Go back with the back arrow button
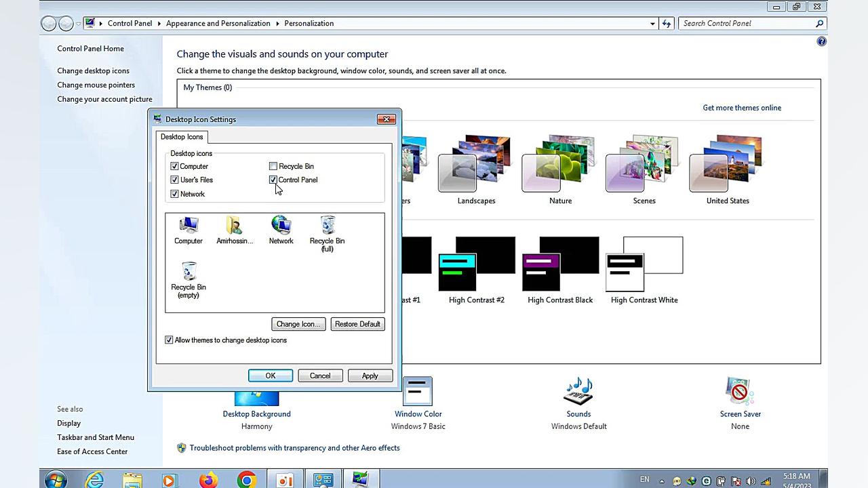Screen dimensions: 868x488 point(49,24)
